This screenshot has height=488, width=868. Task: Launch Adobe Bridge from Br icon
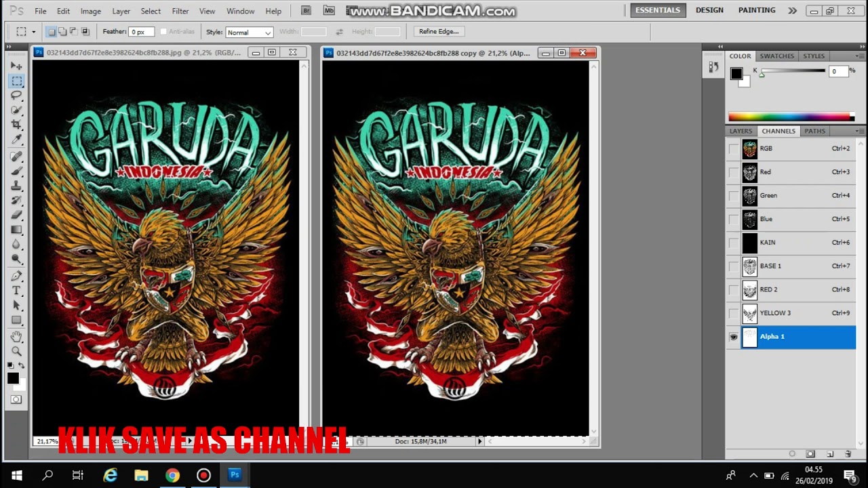306,11
